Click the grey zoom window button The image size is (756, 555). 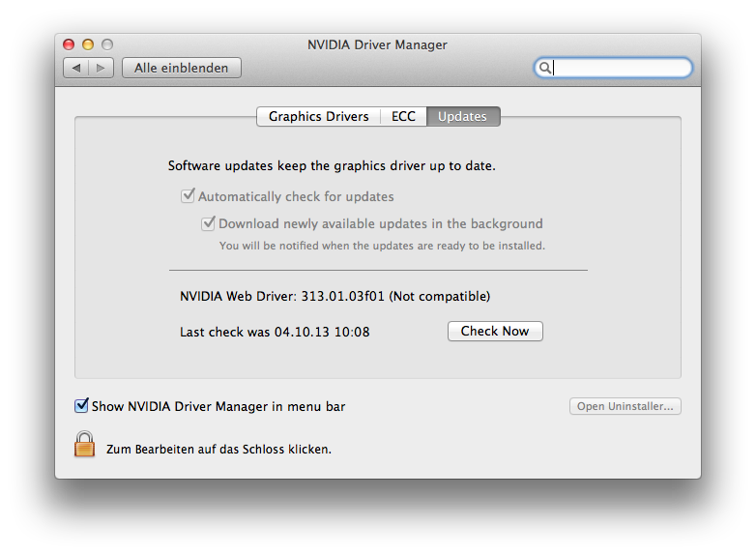coord(107,44)
